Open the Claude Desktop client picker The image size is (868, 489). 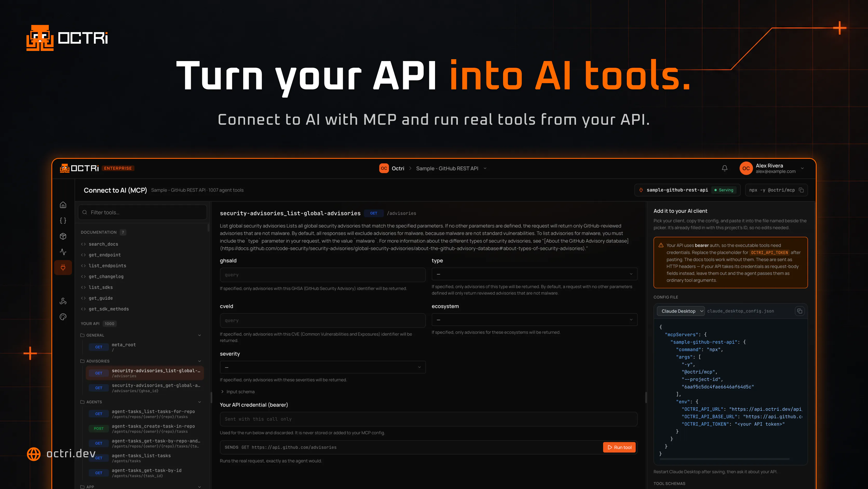680,311
